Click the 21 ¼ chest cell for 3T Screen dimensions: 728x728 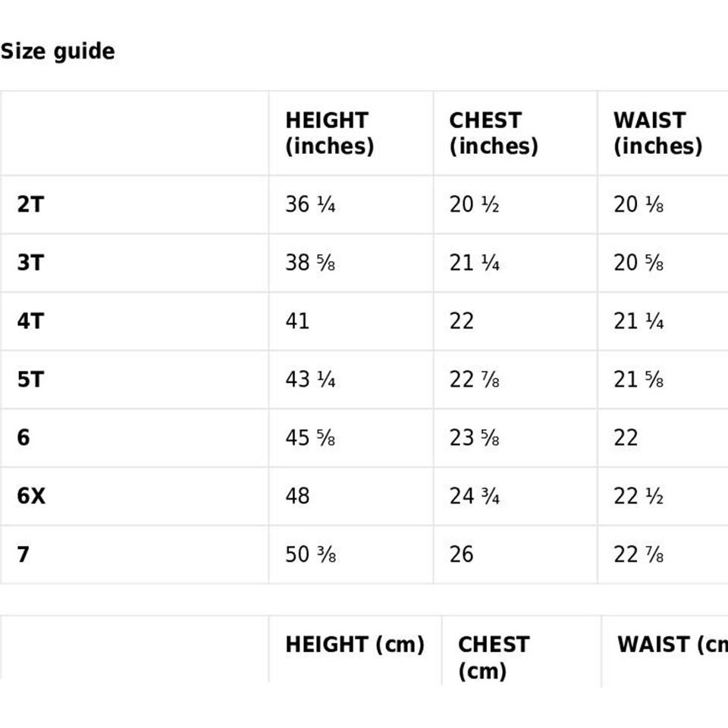474,263
